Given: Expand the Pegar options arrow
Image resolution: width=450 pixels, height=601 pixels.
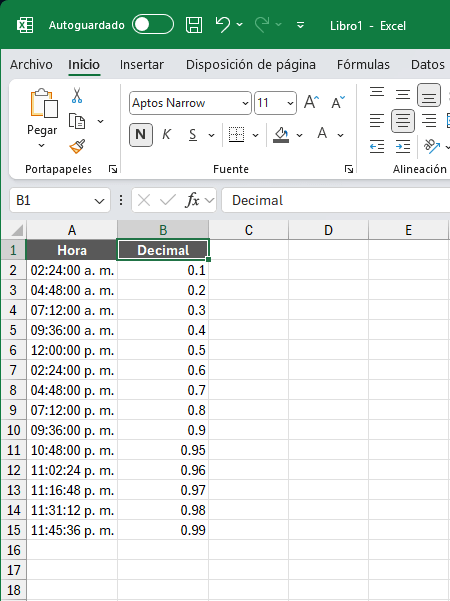Looking at the screenshot, I should pyautogui.click(x=41, y=145).
